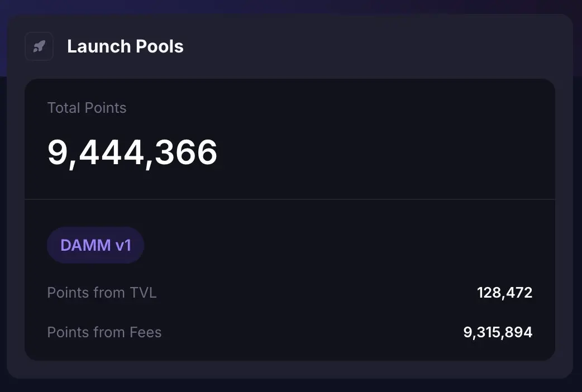Click the word 'Fees' in the stats row

(x=145, y=332)
